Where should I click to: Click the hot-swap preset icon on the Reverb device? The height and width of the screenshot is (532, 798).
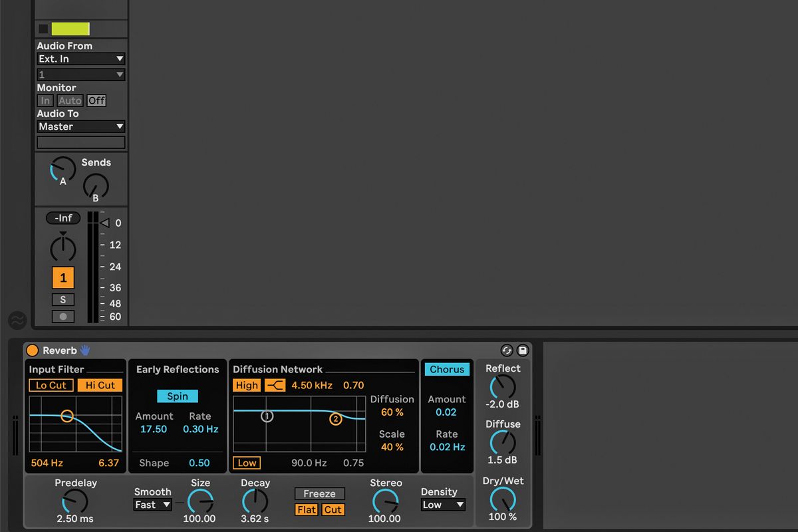click(x=507, y=348)
